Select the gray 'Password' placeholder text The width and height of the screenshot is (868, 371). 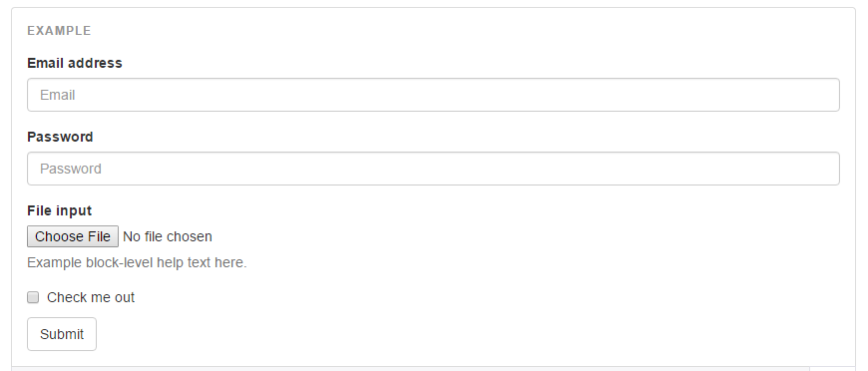pyautogui.click(x=70, y=169)
